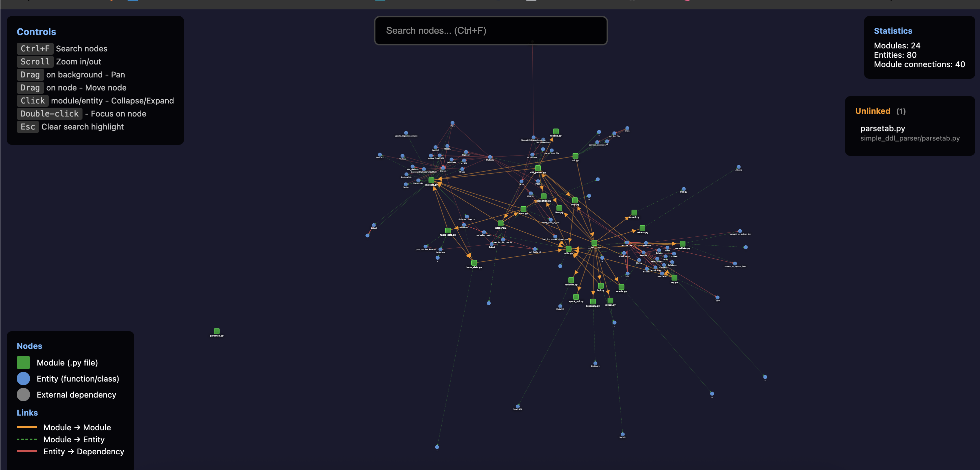Click the Type entity node
Screen dimensions: 980x470
pyautogui.click(x=717, y=297)
